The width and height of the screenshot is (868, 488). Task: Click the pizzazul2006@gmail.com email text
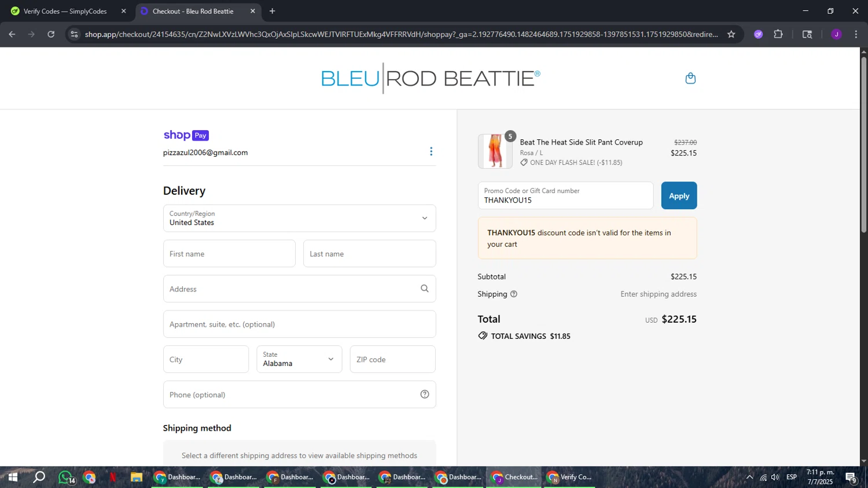tap(205, 153)
